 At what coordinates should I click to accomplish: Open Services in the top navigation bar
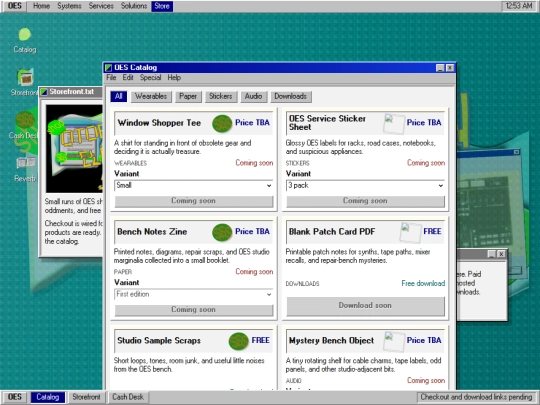coord(101,6)
